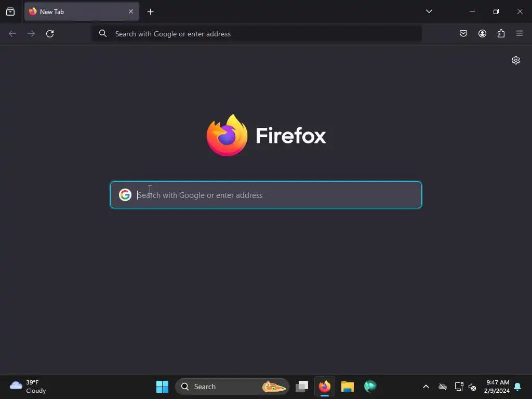Focus the center Google search box
The height and width of the screenshot is (399, 532).
pos(265,195)
